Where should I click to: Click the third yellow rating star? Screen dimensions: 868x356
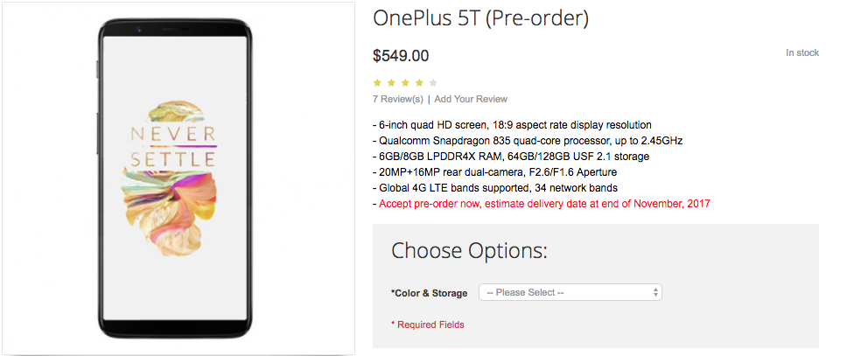405,82
